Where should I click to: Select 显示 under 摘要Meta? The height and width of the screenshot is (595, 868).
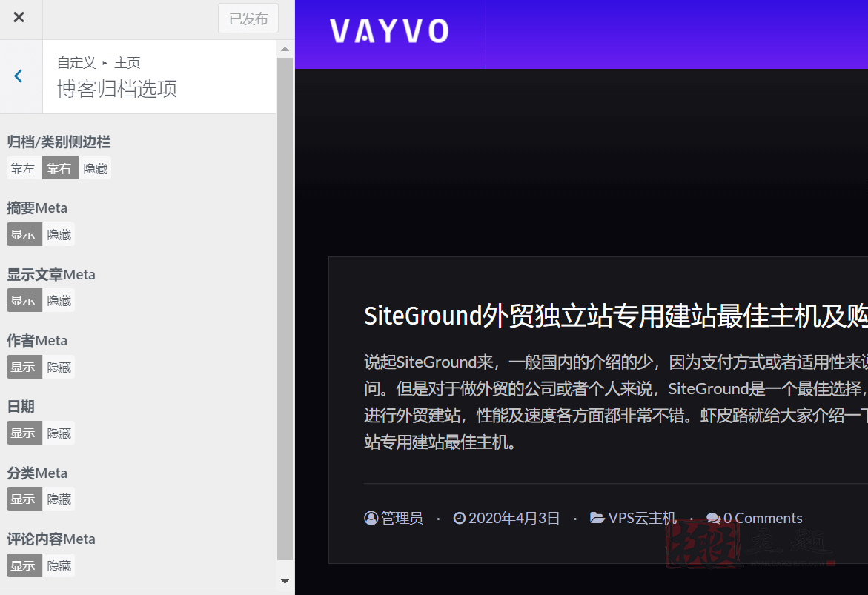23,235
